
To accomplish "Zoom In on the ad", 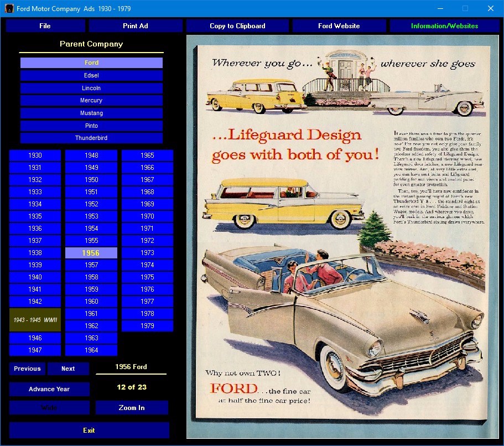I will pyautogui.click(x=132, y=408).
